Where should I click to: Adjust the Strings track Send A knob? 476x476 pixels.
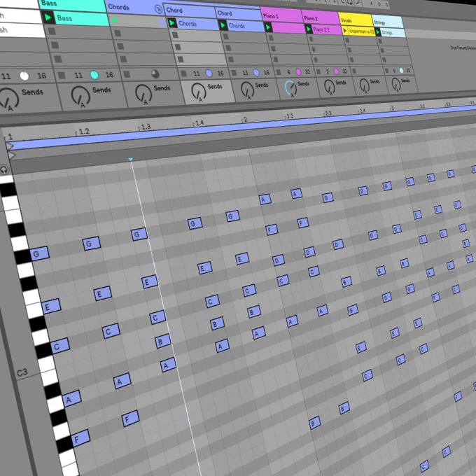pyautogui.click(x=395, y=84)
